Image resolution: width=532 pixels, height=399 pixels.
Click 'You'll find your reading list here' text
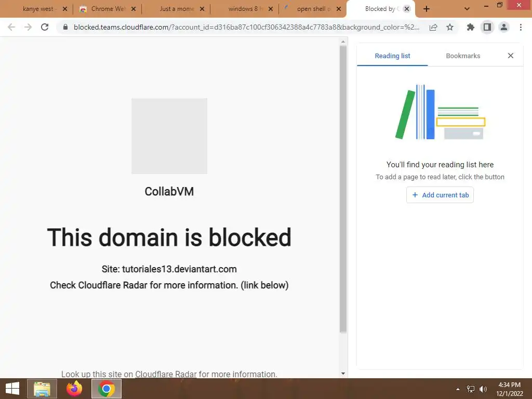pyautogui.click(x=440, y=165)
